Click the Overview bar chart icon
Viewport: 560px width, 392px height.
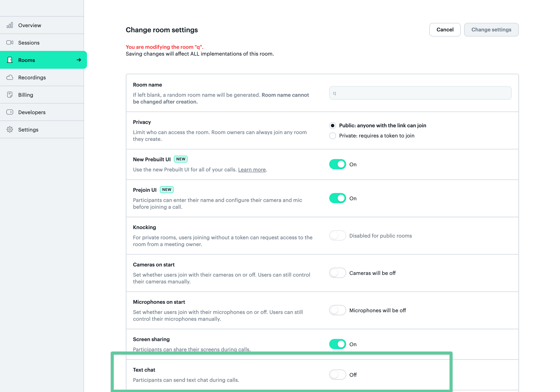point(10,25)
